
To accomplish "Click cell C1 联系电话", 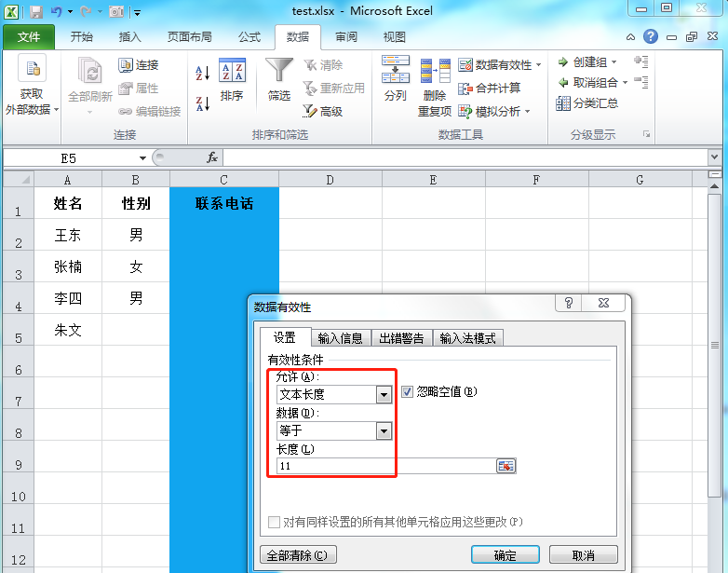I will pos(223,203).
